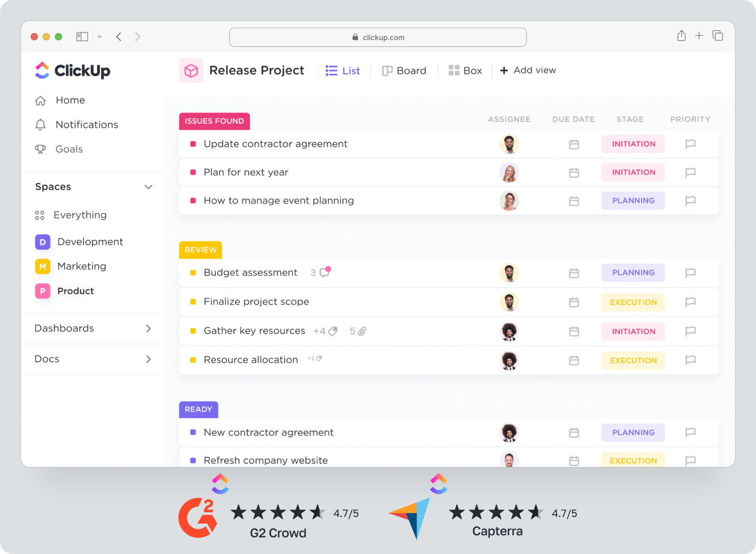
Task: Click the tags icon on Gather key resources
Action: 332,331
